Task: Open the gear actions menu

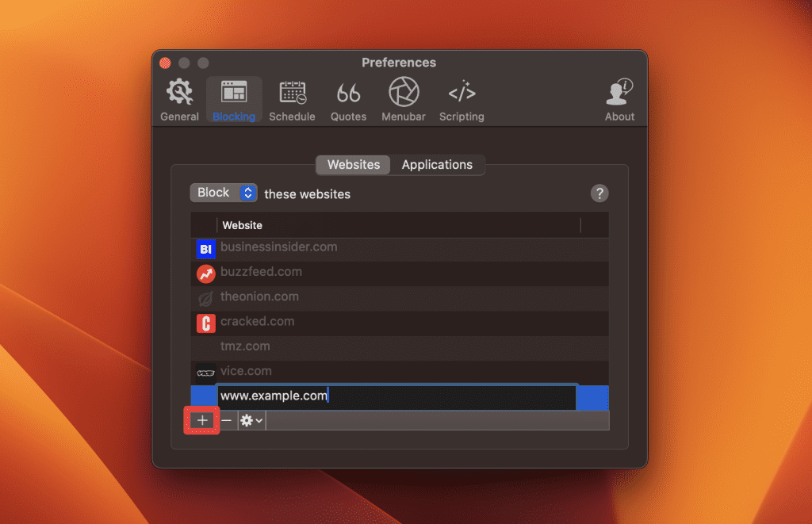Action: click(x=251, y=420)
